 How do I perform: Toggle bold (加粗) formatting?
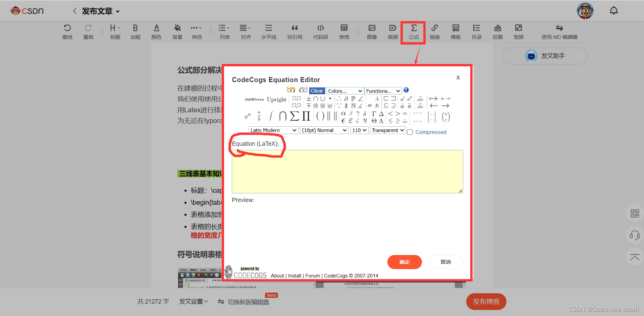tap(135, 32)
